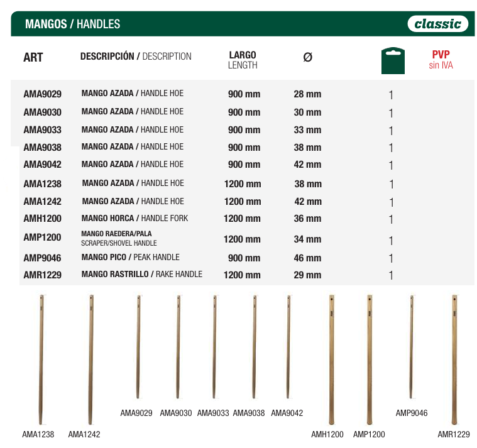Open the AMR1229 rake handle image
Screen dimensions: 477x448
coord(454,359)
